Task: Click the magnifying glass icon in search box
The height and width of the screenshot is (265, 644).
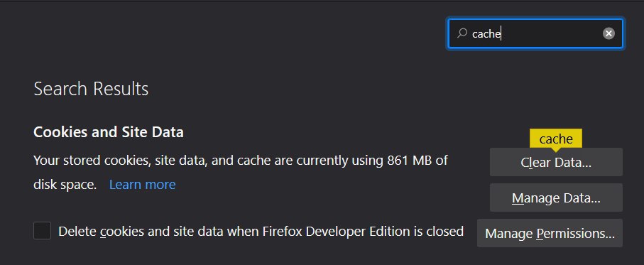Action: pyautogui.click(x=462, y=33)
